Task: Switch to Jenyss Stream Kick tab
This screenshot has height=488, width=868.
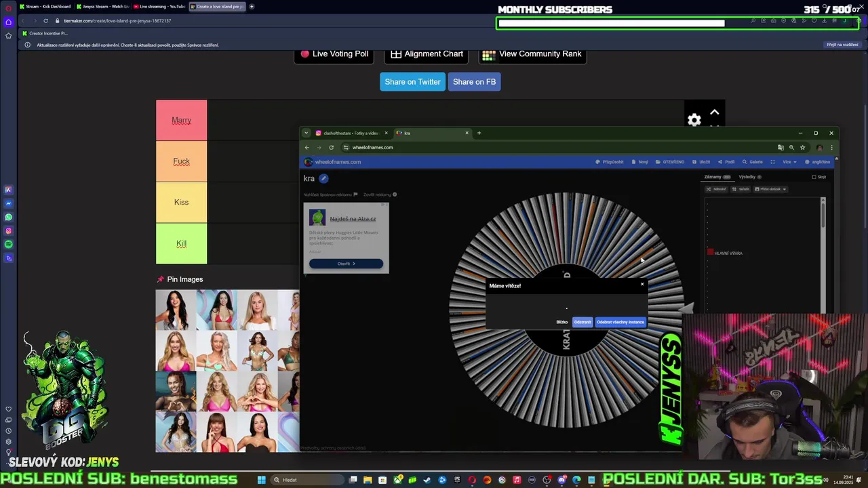Action: (102, 7)
